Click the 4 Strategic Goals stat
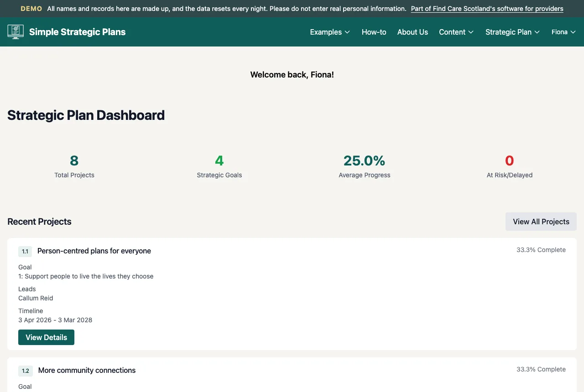Viewport: 584px width, 392px height. point(219,166)
